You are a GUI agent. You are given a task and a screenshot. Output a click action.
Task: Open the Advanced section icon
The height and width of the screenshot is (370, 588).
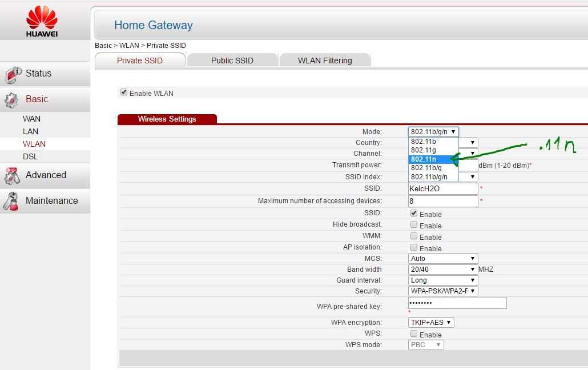(12, 176)
